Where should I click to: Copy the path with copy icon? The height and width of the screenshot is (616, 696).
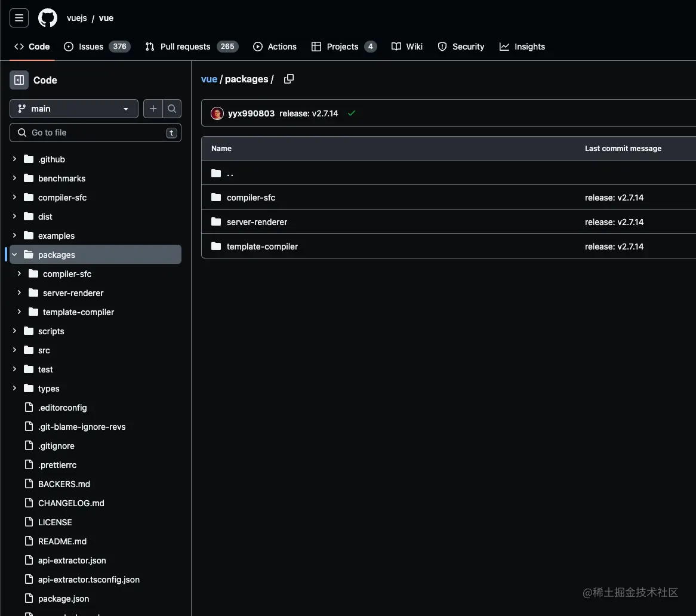289,79
